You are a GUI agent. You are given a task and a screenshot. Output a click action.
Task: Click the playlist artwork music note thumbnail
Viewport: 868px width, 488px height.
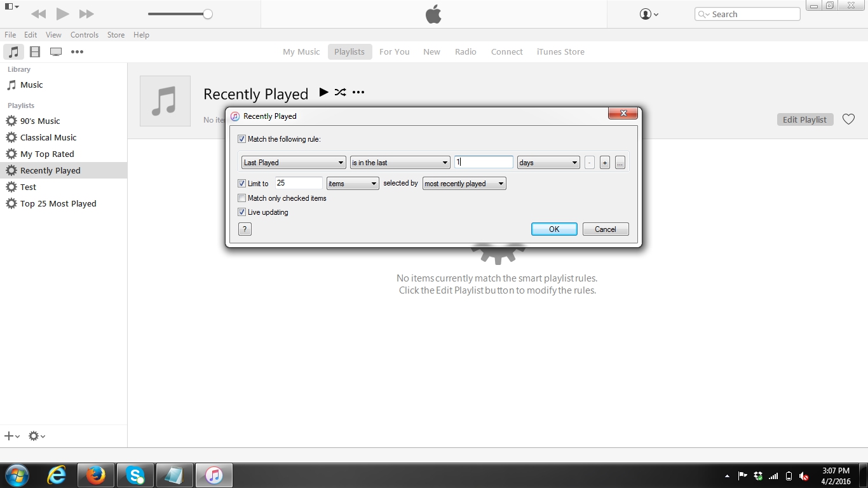pyautogui.click(x=165, y=101)
